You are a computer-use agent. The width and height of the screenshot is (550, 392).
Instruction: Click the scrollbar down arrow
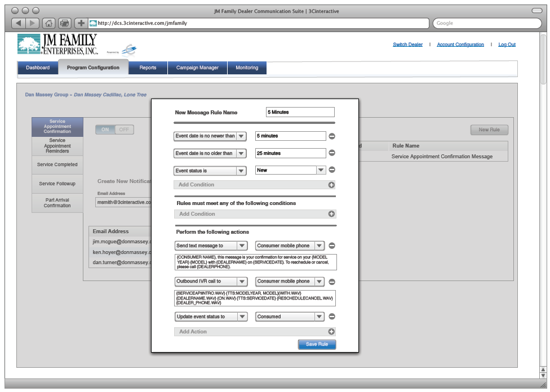543,376
